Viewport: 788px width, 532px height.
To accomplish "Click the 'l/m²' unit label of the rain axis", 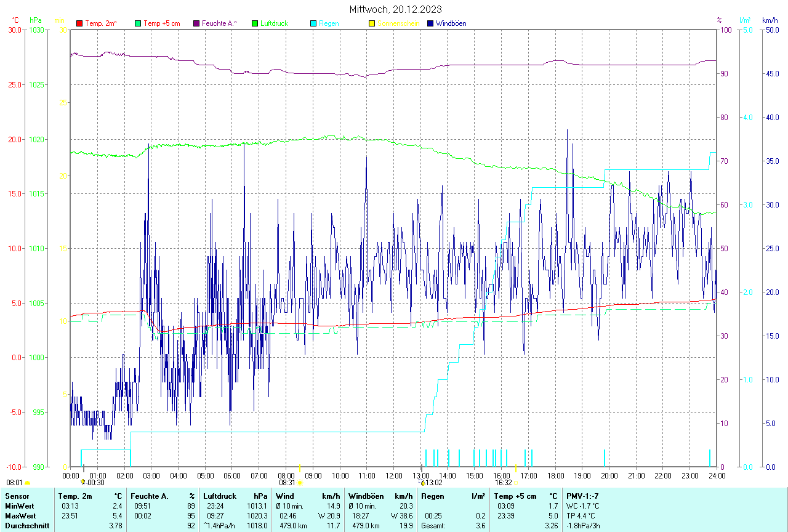I will coord(746,20).
